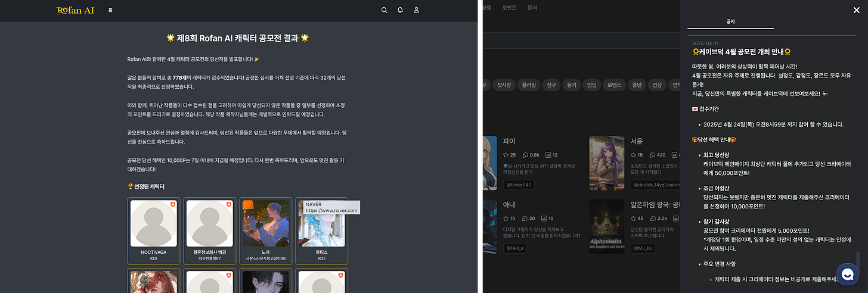
Task: Select the 홈 menu in Rofan AI
Action: pos(110,10)
